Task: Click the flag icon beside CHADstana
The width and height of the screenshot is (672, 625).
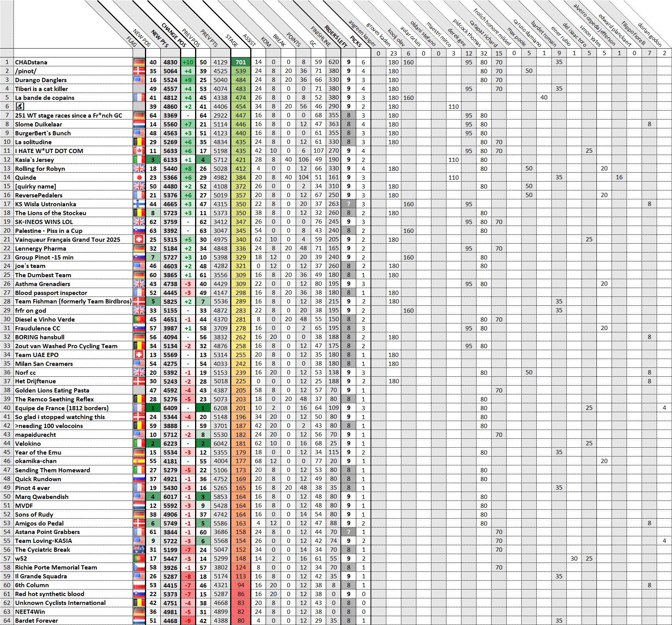Action: click(139, 62)
